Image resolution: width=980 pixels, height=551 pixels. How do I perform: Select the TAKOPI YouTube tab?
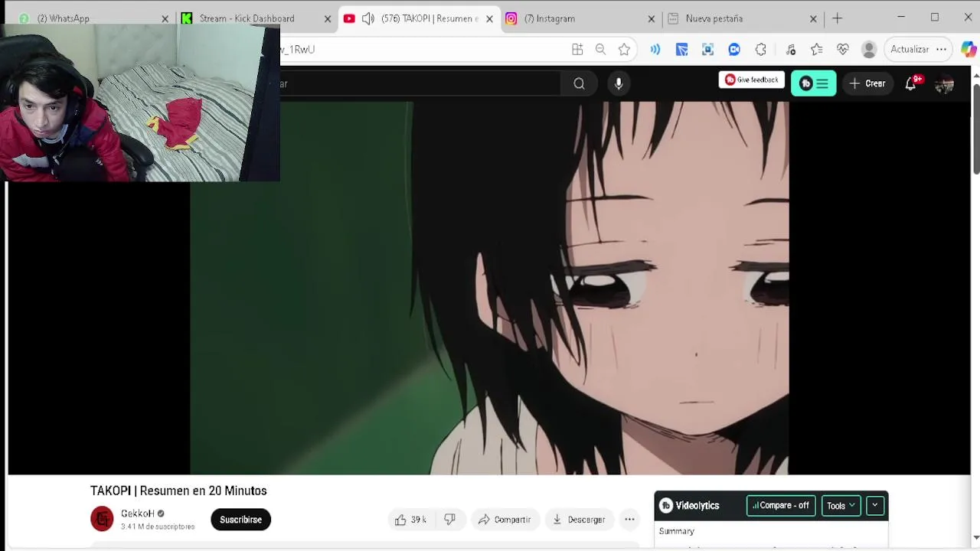coord(420,18)
